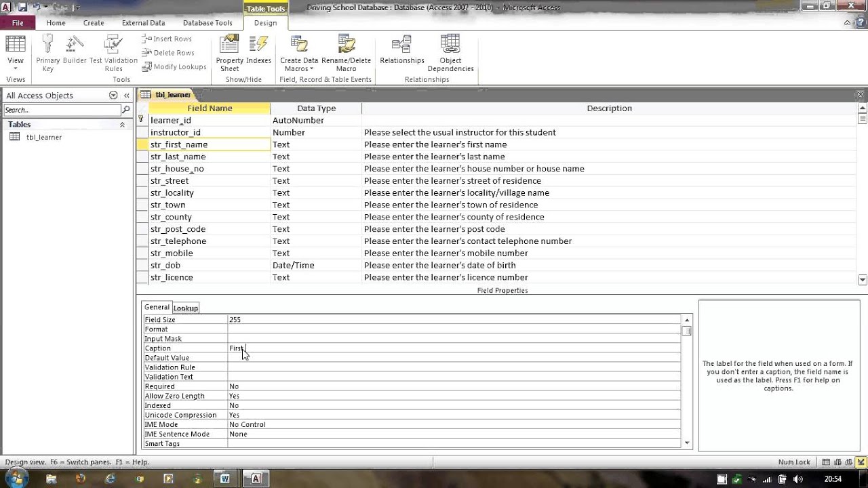
Task: Open tbl_learner table in navigation pane
Action: (44, 137)
